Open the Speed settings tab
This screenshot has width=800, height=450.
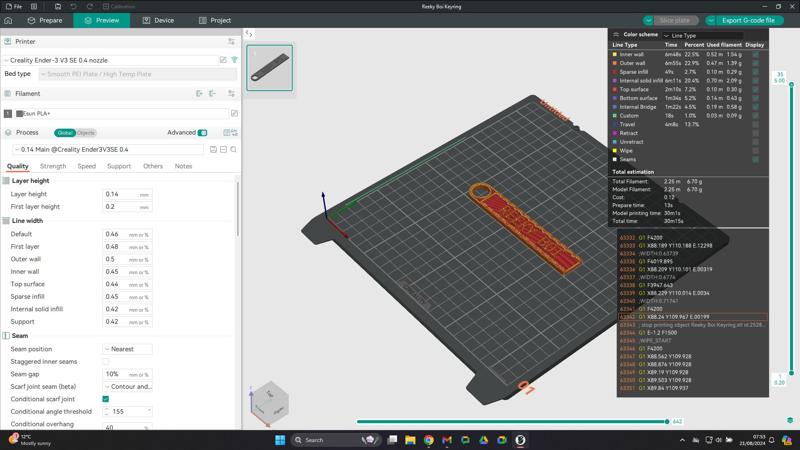click(87, 166)
